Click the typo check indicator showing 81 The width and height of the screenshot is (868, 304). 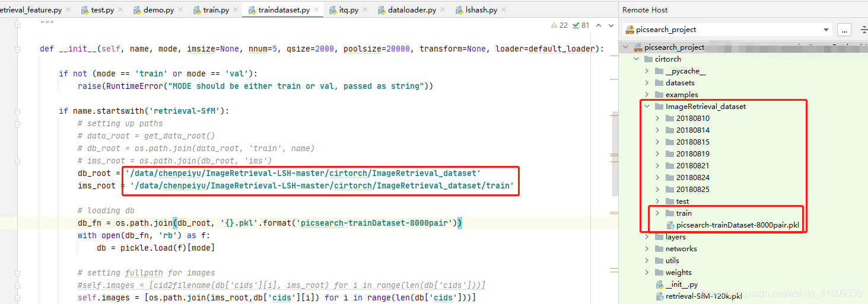[x=581, y=25]
